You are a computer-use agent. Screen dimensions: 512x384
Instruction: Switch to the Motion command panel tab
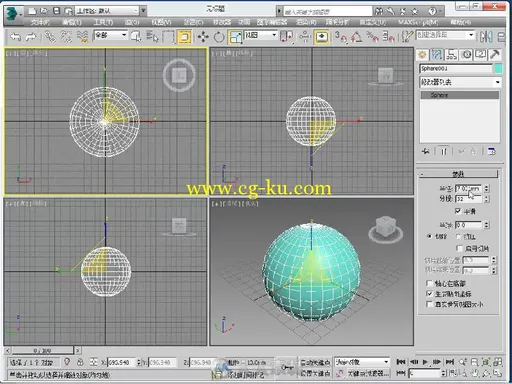(466, 54)
